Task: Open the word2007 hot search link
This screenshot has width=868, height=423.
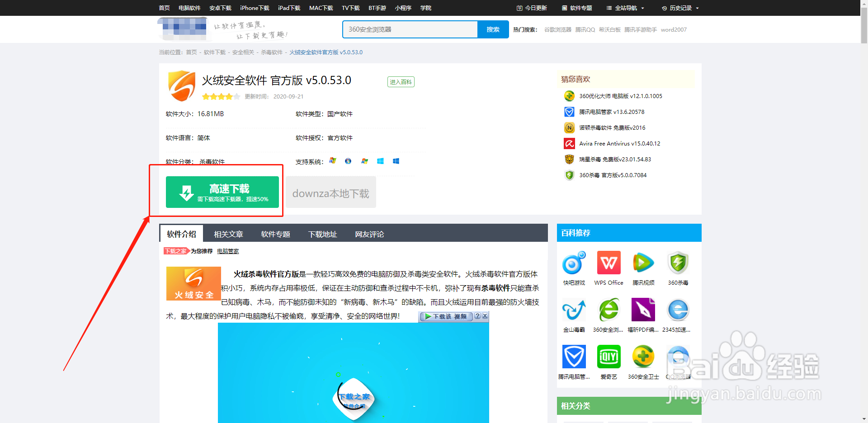Action: [674, 29]
